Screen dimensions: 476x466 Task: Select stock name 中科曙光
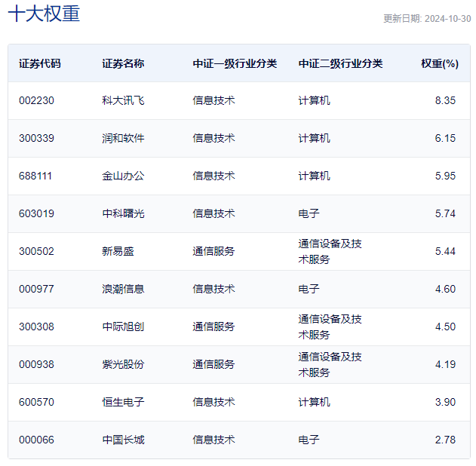(123, 213)
